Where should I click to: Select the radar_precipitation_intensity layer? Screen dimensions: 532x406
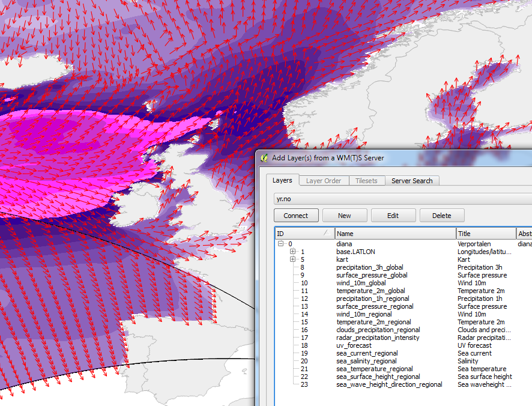point(378,338)
